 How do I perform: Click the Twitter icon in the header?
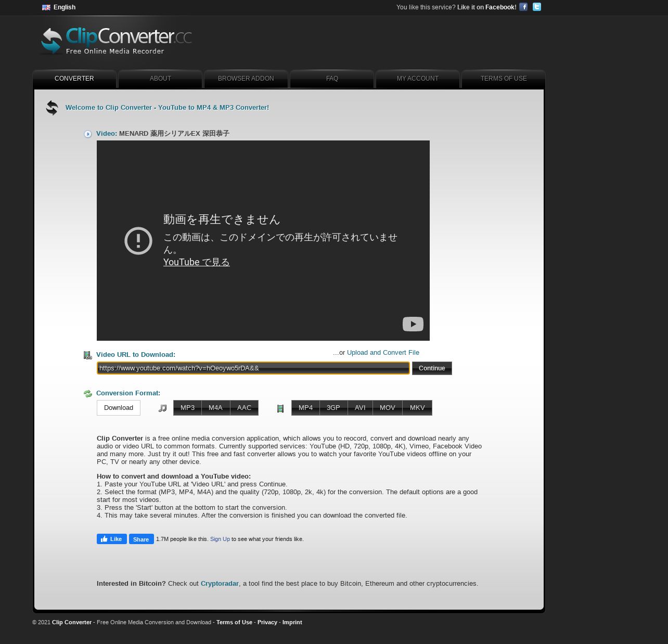coord(537,7)
